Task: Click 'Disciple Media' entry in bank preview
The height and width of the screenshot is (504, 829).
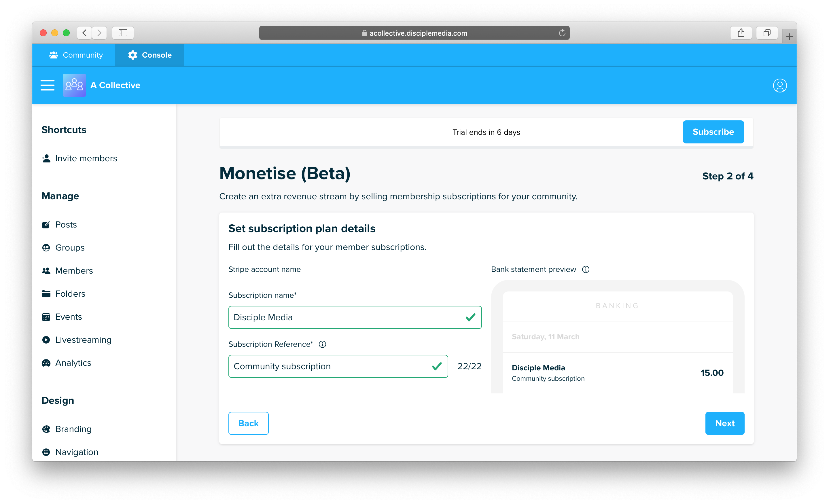Action: [538, 368]
